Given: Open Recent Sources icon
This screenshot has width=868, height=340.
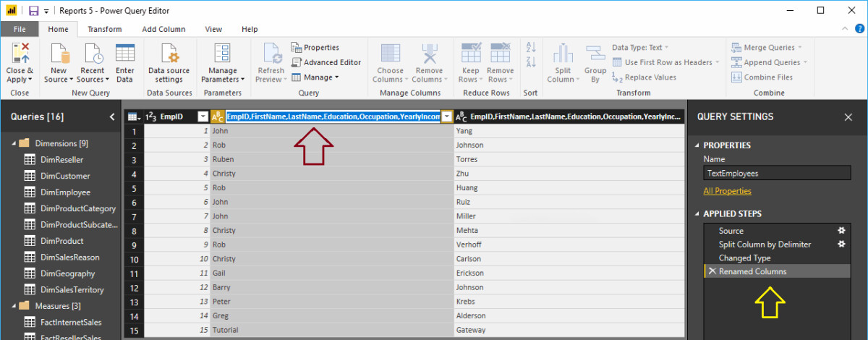Looking at the screenshot, I should click(x=93, y=53).
